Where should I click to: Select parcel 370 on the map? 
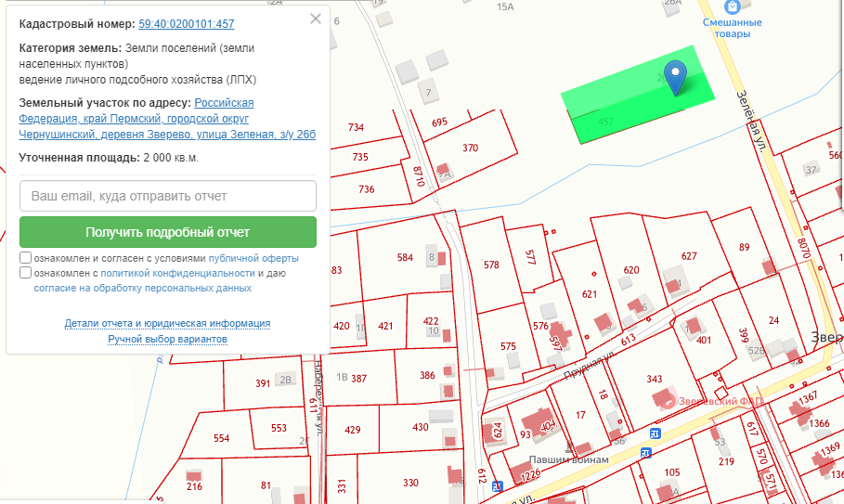click(471, 148)
